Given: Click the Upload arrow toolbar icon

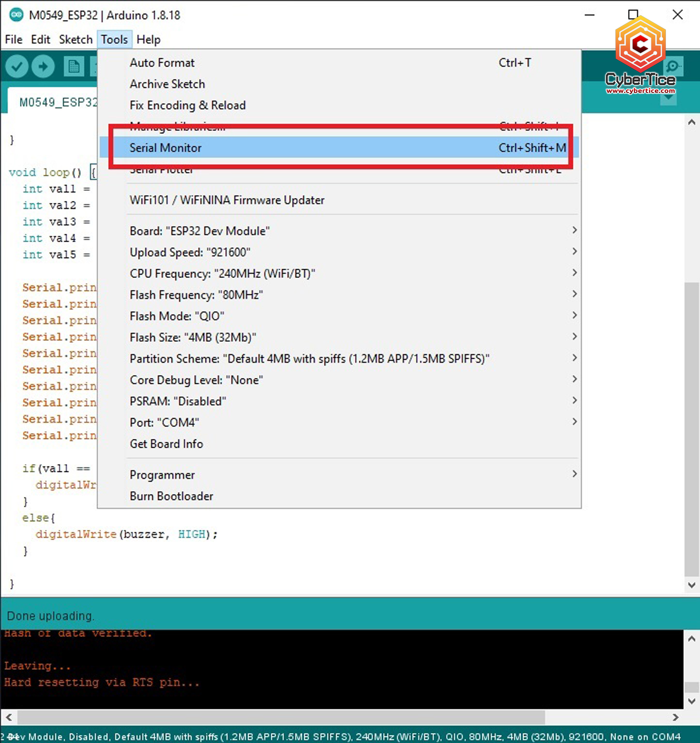Looking at the screenshot, I should 43,67.
